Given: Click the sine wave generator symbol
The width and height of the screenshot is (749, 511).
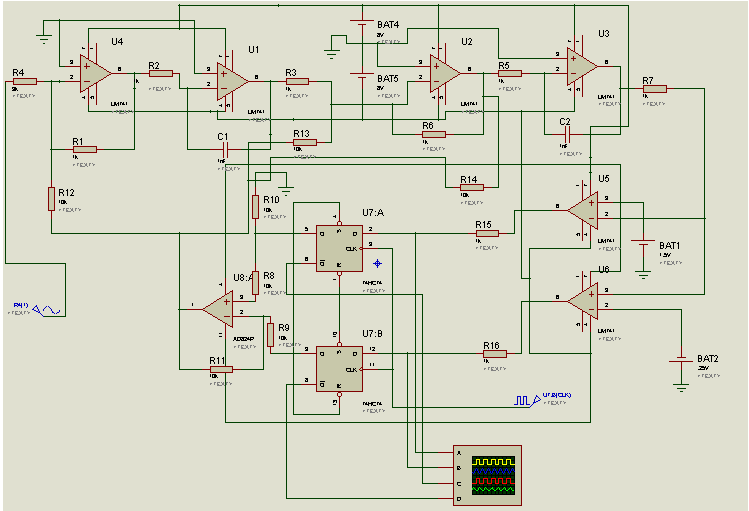Looking at the screenshot, I should [x=48, y=310].
